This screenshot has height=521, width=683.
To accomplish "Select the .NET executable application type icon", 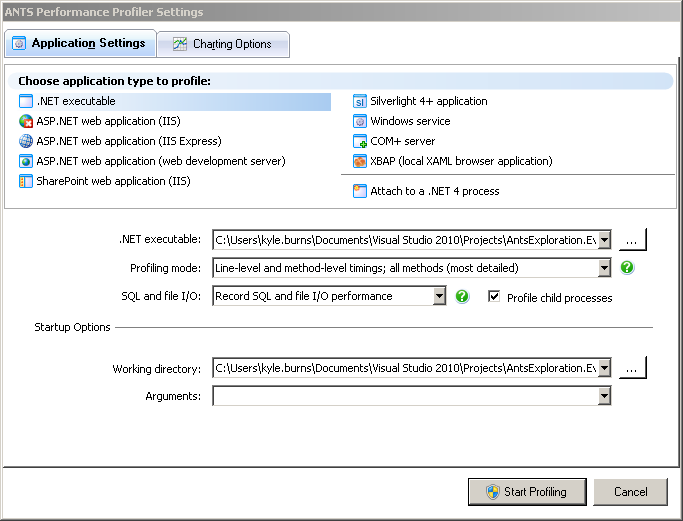I will (26, 101).
